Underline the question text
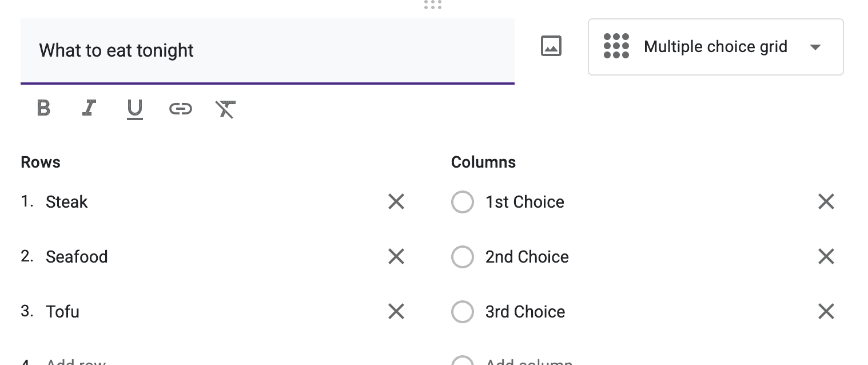 pyautogui.click(x=134, y=109)
